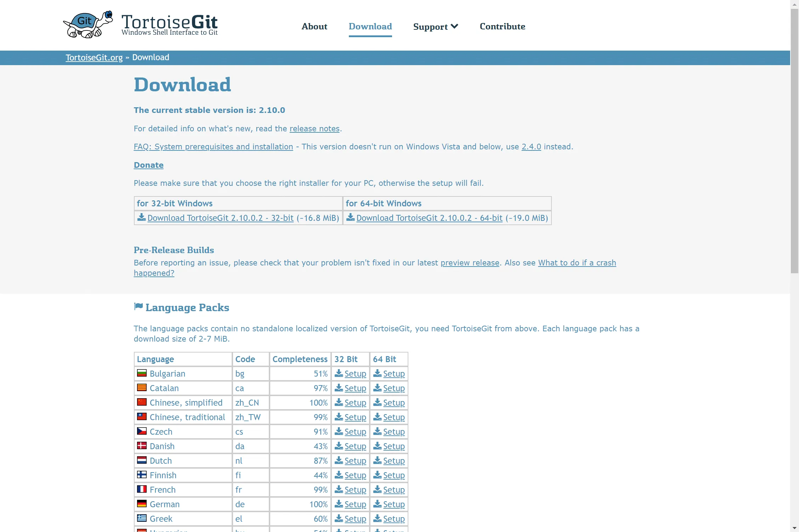This screenshot has width=799, height=532.
Task: Click the 'for 64-bit Windows' header cell
Action: click(447, 204)
